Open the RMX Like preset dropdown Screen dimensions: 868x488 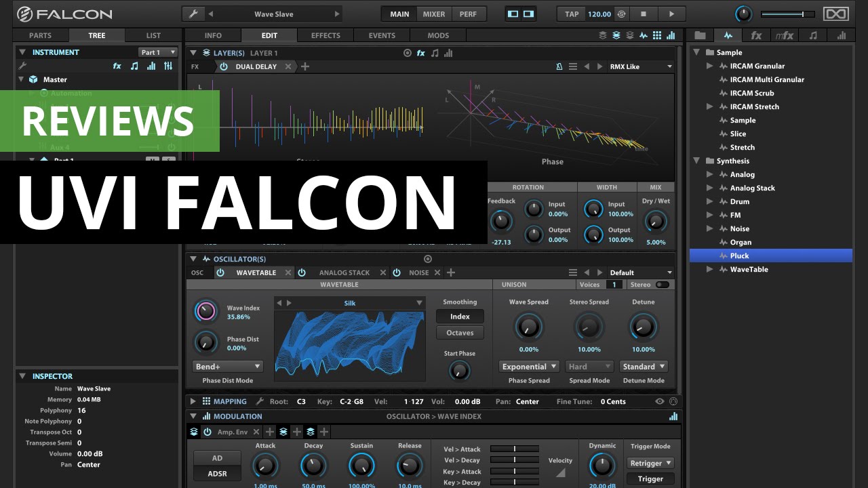click(640, 66)
